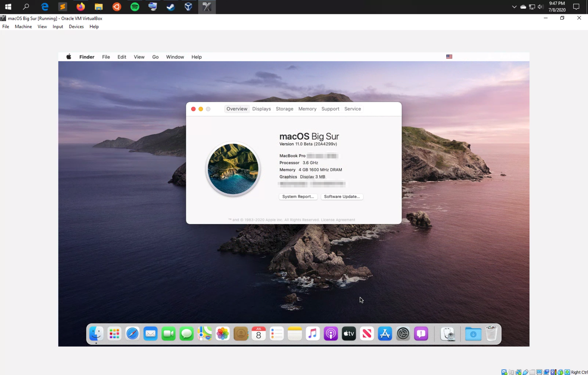Launch FaceTime from the dock
This screenshot has height=375, width=588.
(x=168, y=334)
